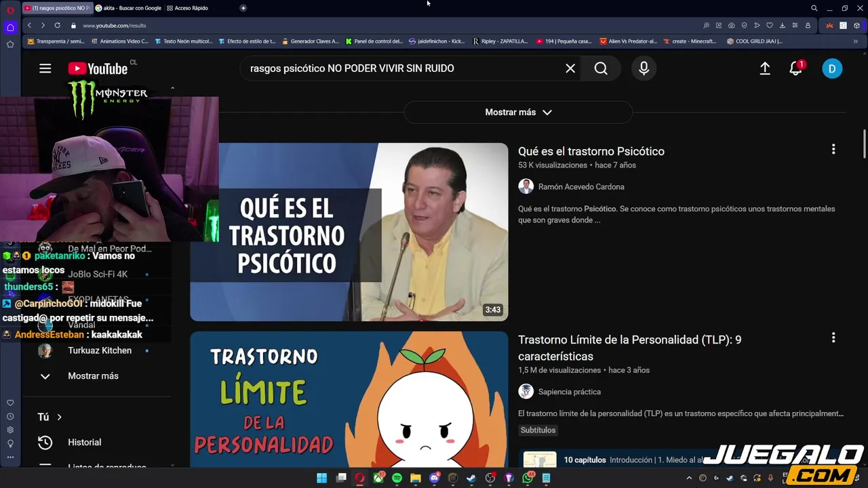Open the options menu for the TLP video

(833, 338)
